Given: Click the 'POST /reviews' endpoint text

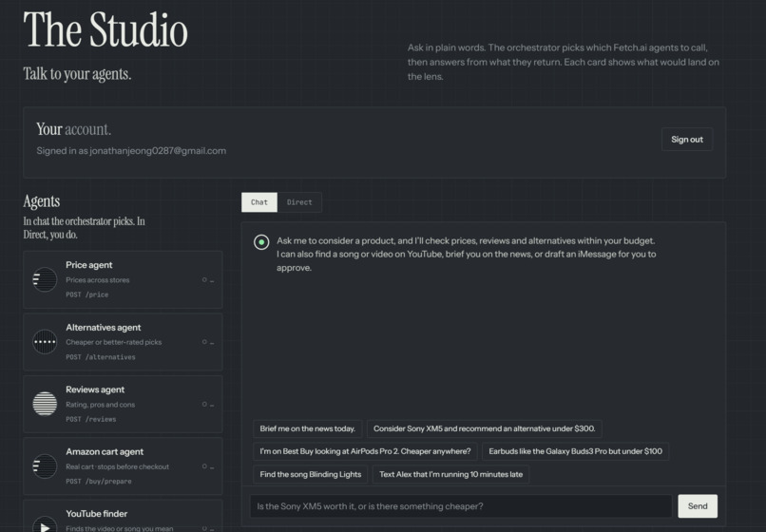Looking at the screenshot, I should (x=91, y=419).
